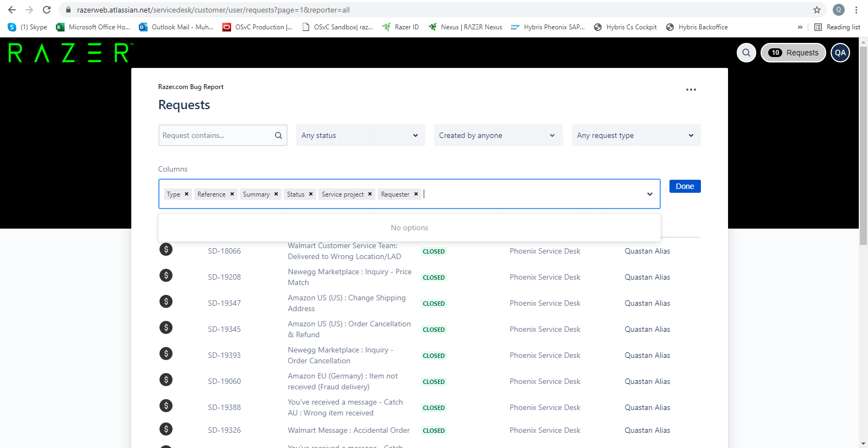Screen dimensions: 868x448
Task: Open the Any request type dropdown
Action: coord(636,135)
